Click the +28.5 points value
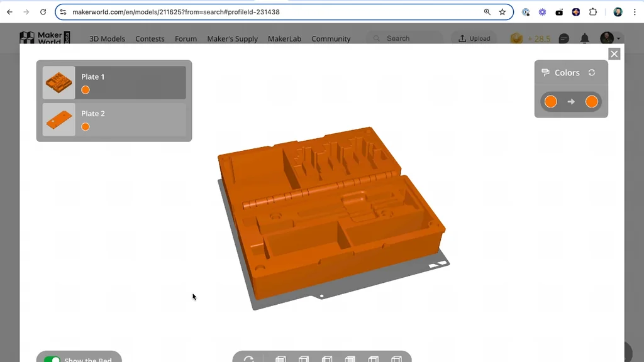 [539, 38]
